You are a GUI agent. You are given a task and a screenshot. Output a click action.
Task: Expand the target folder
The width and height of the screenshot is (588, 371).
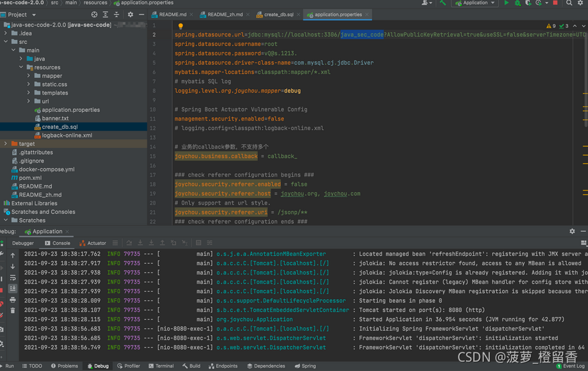5,143
